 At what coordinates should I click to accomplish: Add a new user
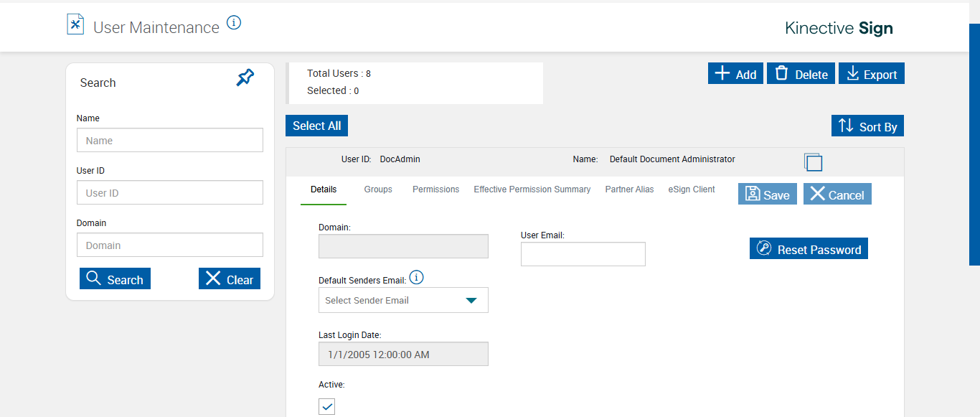click(x=735, y=74)
